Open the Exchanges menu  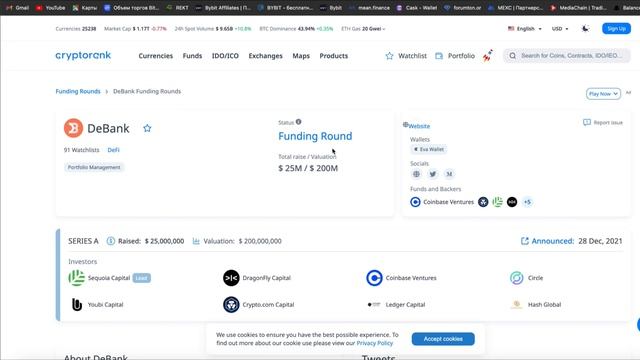click(265, 56)
